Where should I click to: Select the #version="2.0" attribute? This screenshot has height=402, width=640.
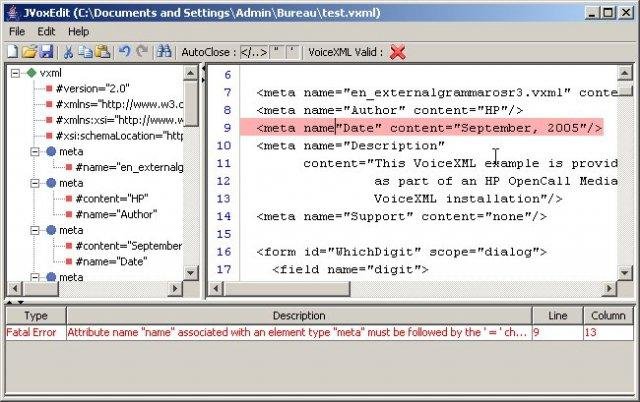click(92, 89)
